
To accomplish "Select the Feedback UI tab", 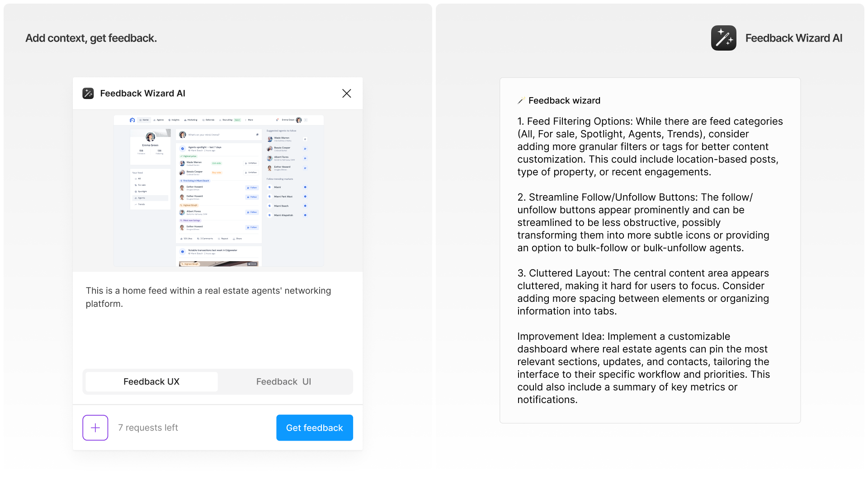I will (283, 381).
